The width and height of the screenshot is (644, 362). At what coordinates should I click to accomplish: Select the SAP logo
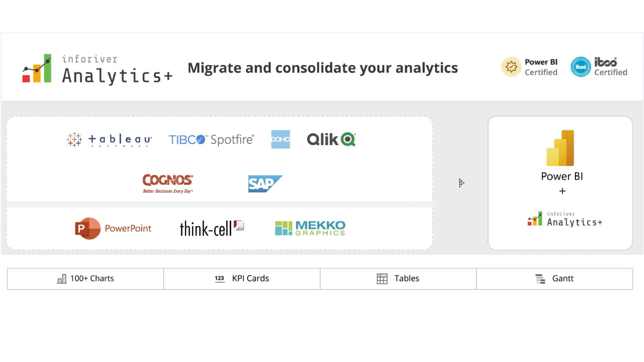[x=265, y=184]
